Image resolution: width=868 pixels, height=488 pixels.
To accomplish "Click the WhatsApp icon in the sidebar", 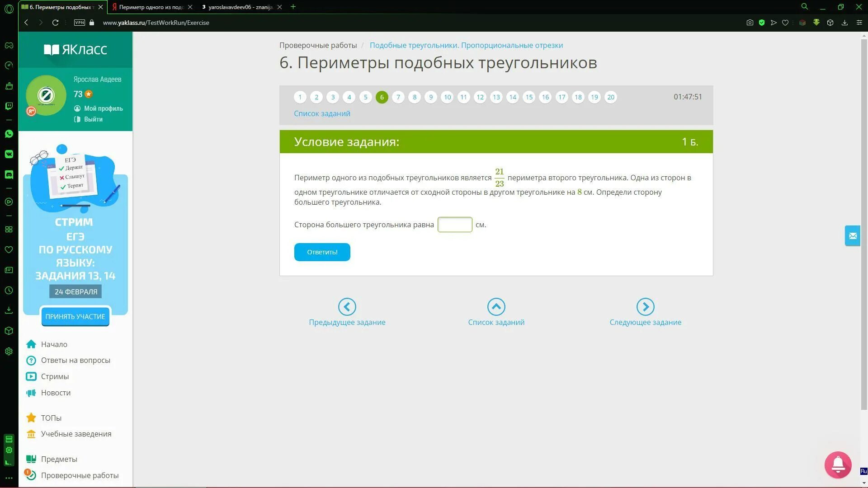I will click(9, 134).
